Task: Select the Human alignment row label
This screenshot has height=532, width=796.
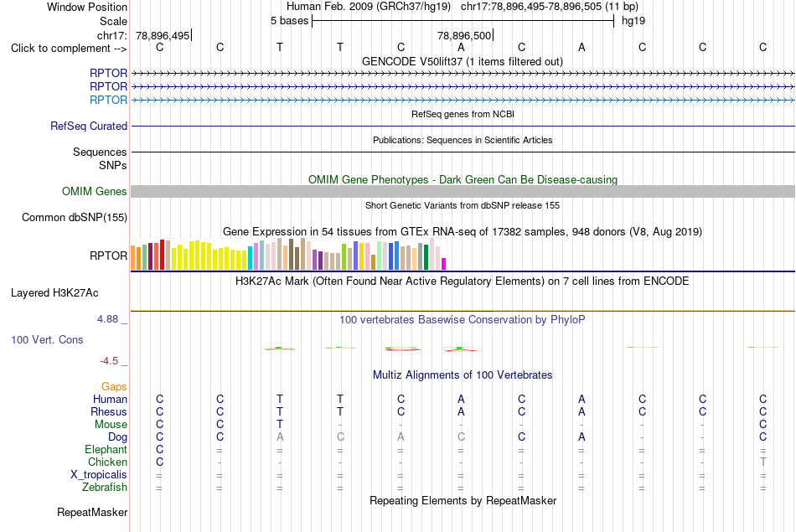Action: [110, 400]
